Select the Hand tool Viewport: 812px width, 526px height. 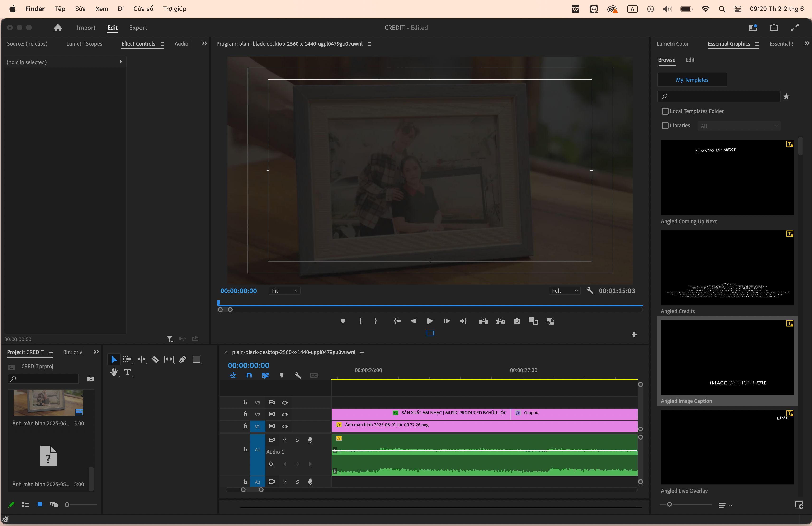114,372
